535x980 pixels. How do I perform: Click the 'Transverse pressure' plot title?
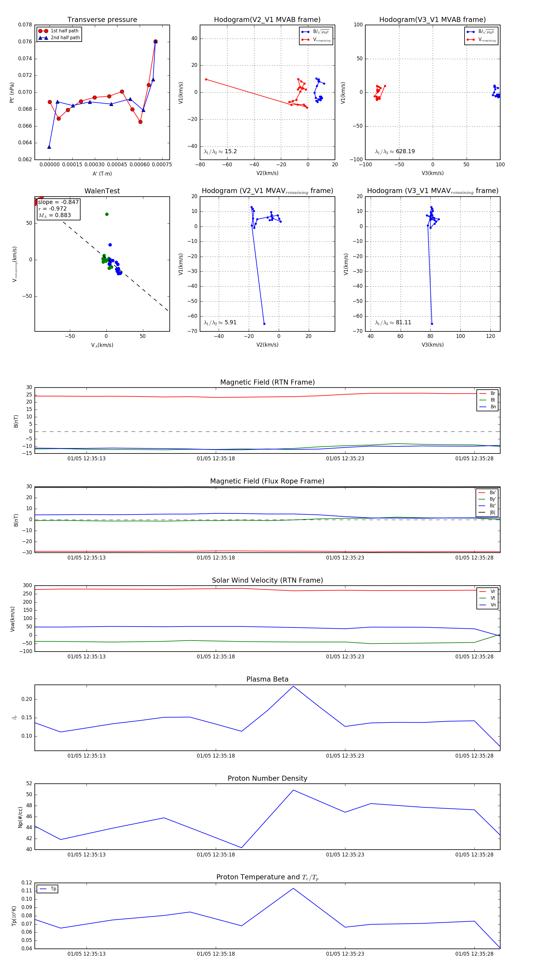click(x=102, y=20)
